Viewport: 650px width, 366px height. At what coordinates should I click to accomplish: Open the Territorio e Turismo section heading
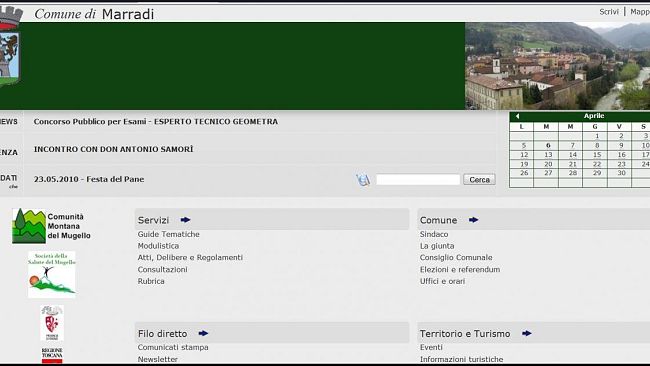(x=465, y=334)
